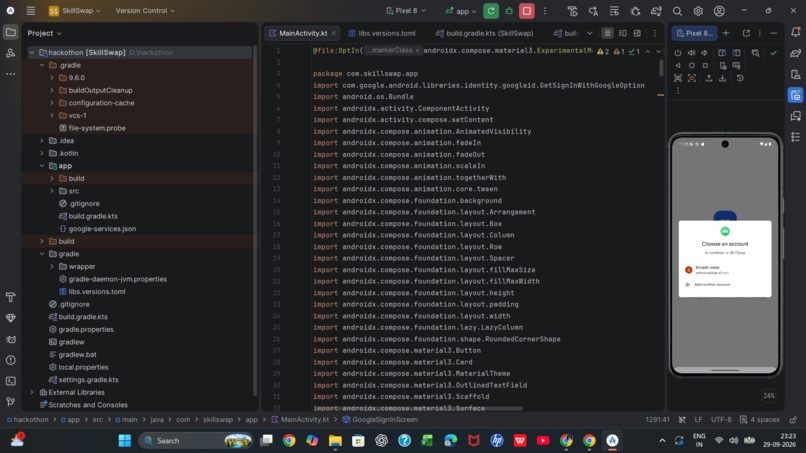This screenshot has height=453, width=806.
Task: Open Pixel 8 device selector dropdown
Action: (406, 11)
